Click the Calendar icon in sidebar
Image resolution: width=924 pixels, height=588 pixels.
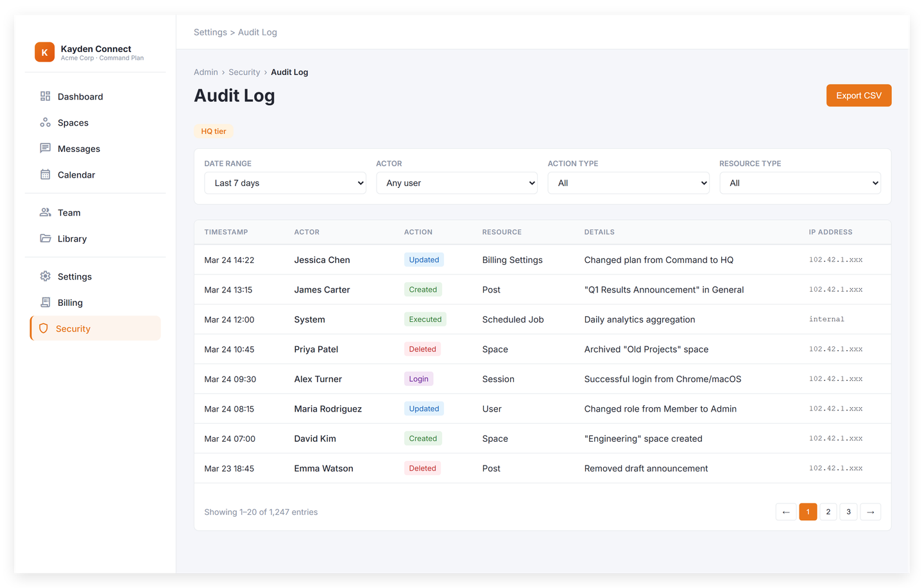(x=45, y=174)
